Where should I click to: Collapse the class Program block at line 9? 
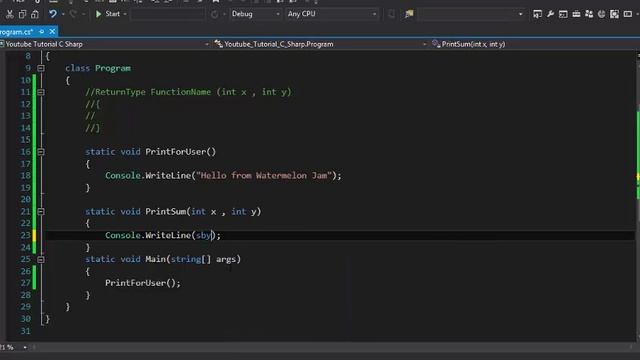(x=41, y=68)
